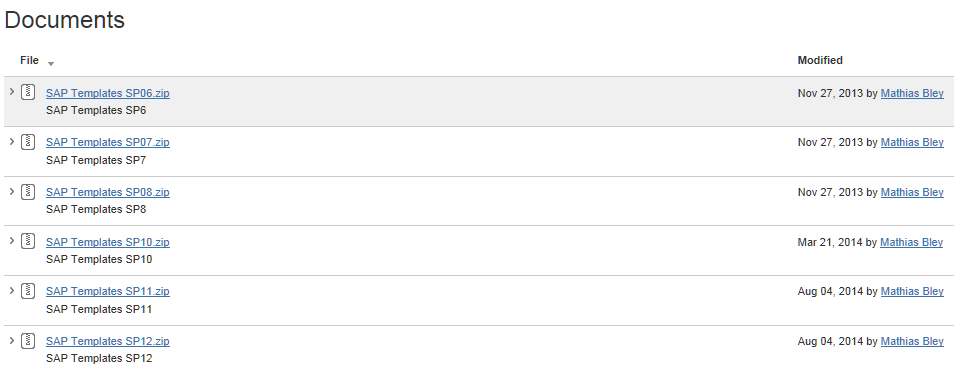Expand the SAP Templates SP10.zip row
Screen dimensions: 963x381
(12, 240)
